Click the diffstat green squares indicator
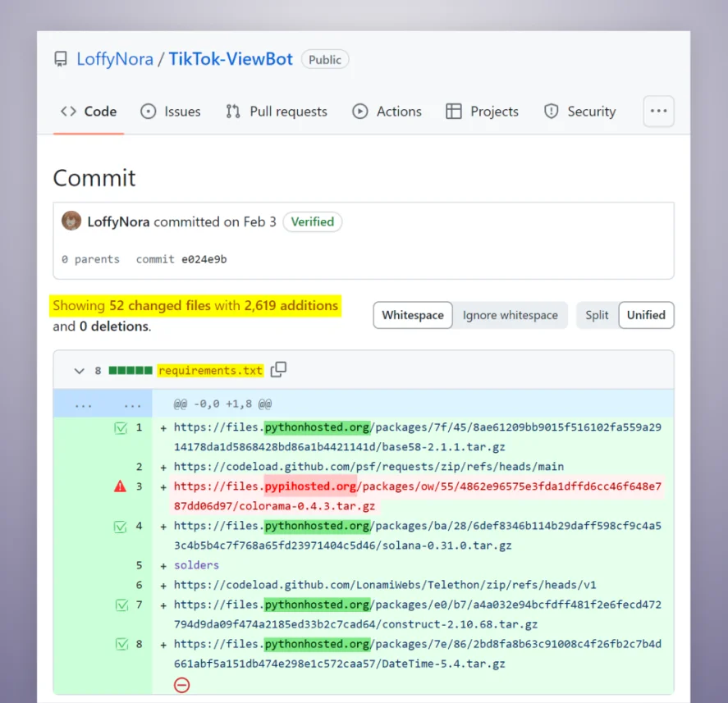The width and height of the screenshot is (728, 703). pos(130,371)
